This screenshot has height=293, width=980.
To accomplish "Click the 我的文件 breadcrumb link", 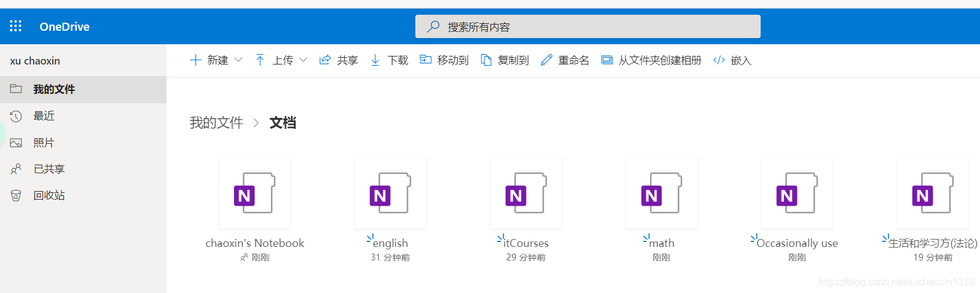I will click(x=216, y=123).
